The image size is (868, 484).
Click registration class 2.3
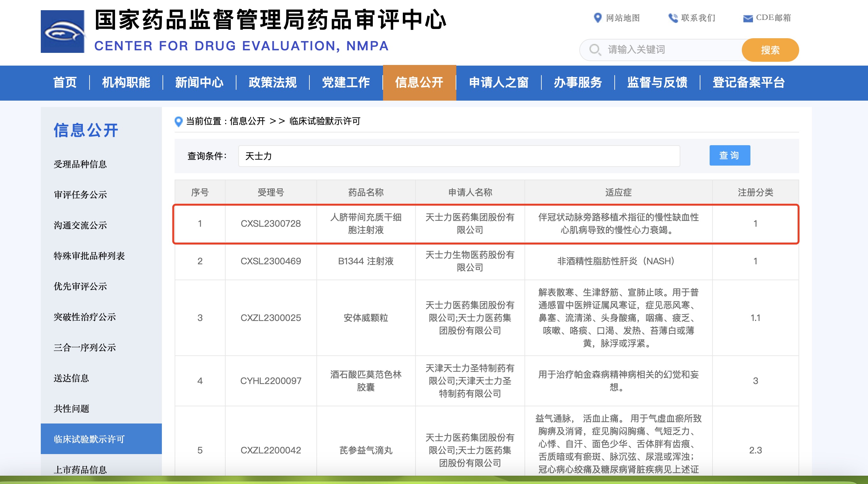point(755,450)
